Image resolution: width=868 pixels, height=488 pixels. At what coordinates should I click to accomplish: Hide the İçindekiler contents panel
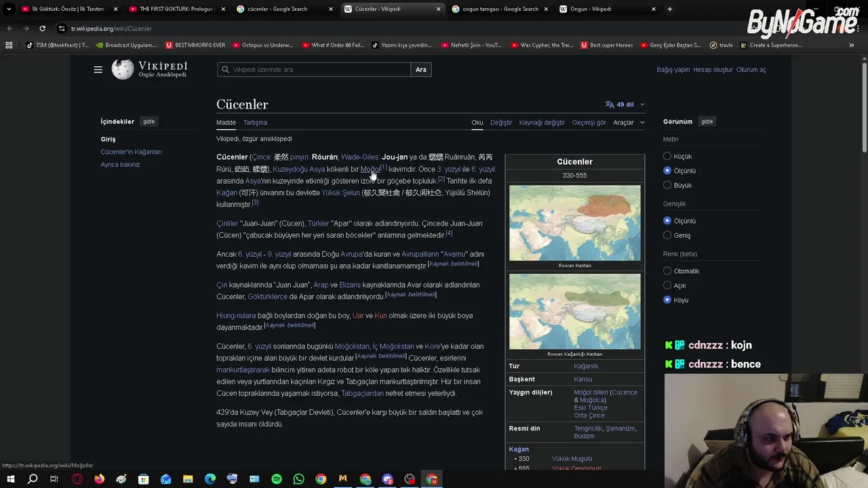pyautogui.click(x=149, y=121)
